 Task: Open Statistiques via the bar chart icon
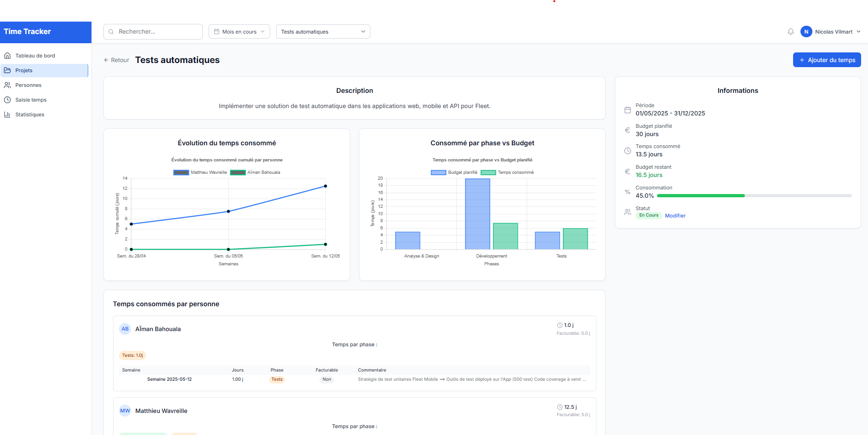(x=8, y=114)
